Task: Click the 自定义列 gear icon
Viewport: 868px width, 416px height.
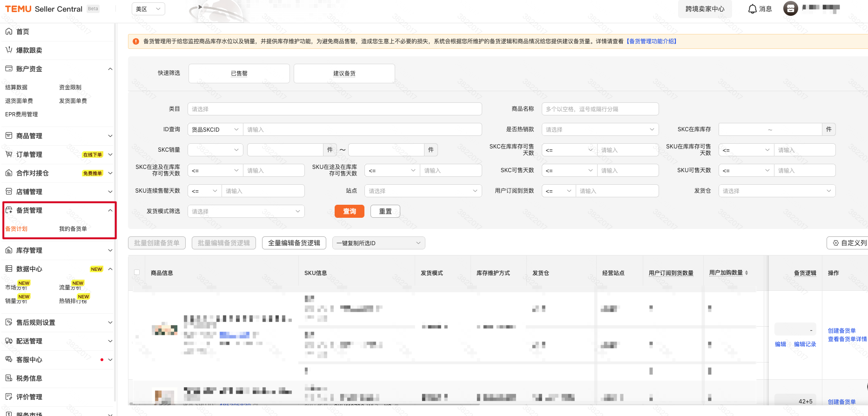Action: [836, 243]
